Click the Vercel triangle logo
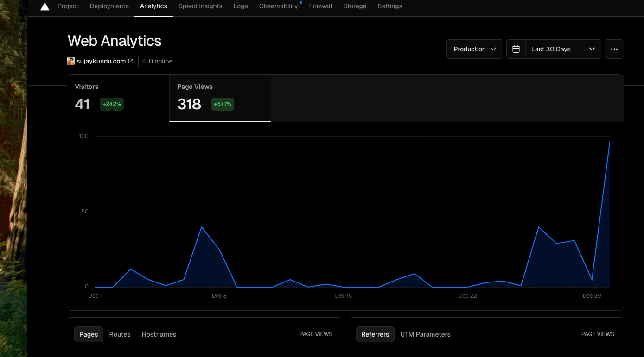The image size is (644, 357). click(44, 6)
